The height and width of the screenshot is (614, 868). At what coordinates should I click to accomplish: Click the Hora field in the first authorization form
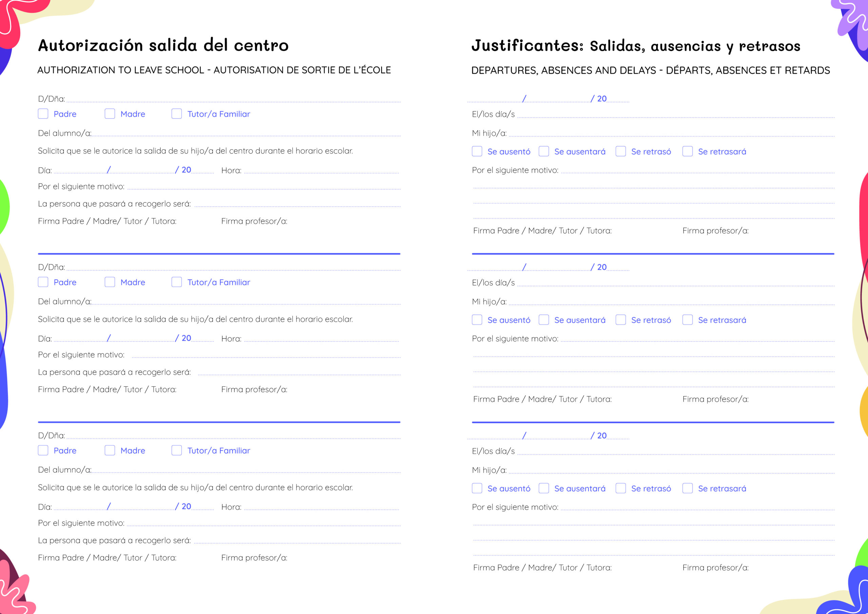[x=321, y=170]
